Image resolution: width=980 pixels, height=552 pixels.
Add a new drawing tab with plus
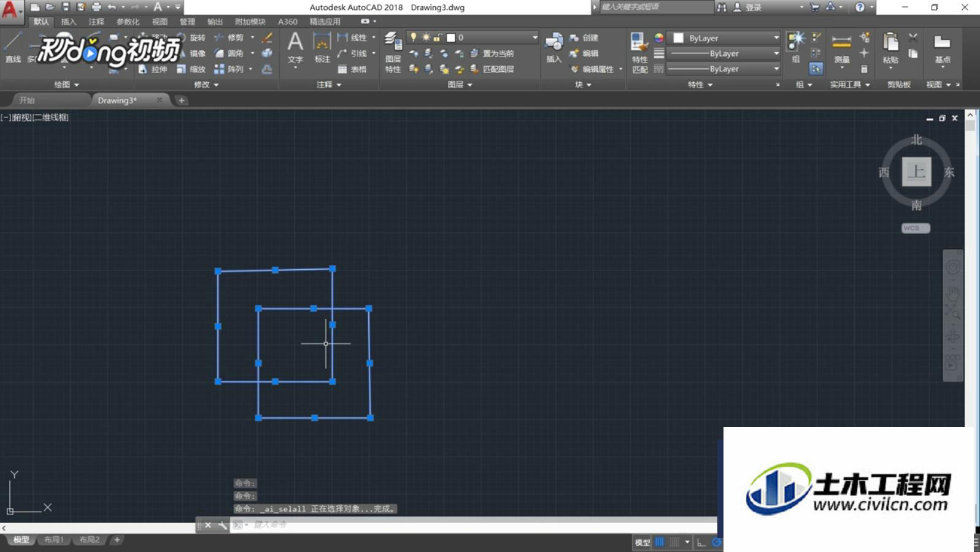click(x=182, y=100)
